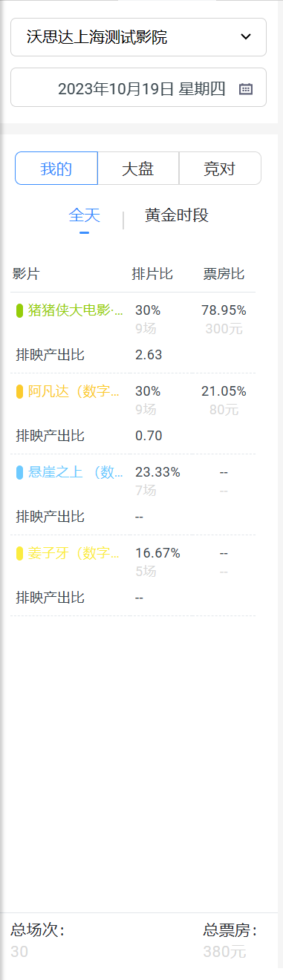Click the green swatch beside 猪猪侠大电影

click(x=20, y=310)
